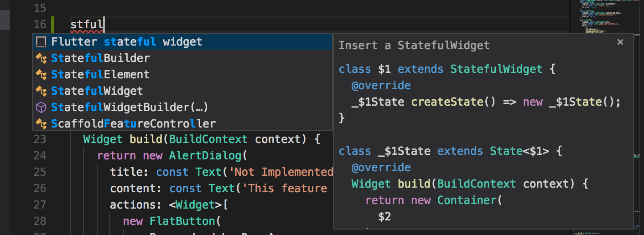Click line number 24 in the gutter
The image size is (644, 235).
(40, 156)
